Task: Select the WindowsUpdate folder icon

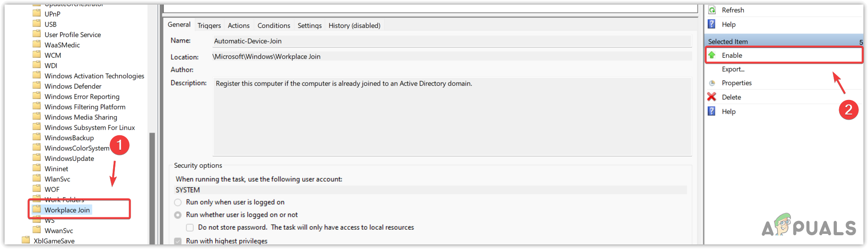Action: coord(37,158)
